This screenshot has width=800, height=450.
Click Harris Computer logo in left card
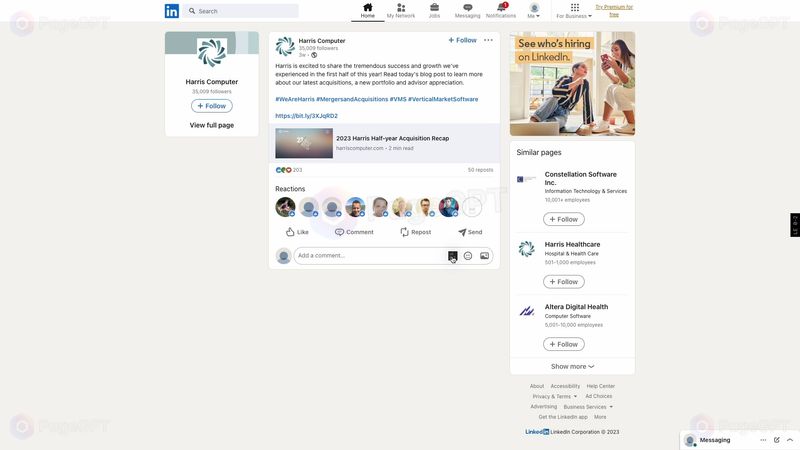click(x=212, y=53)
